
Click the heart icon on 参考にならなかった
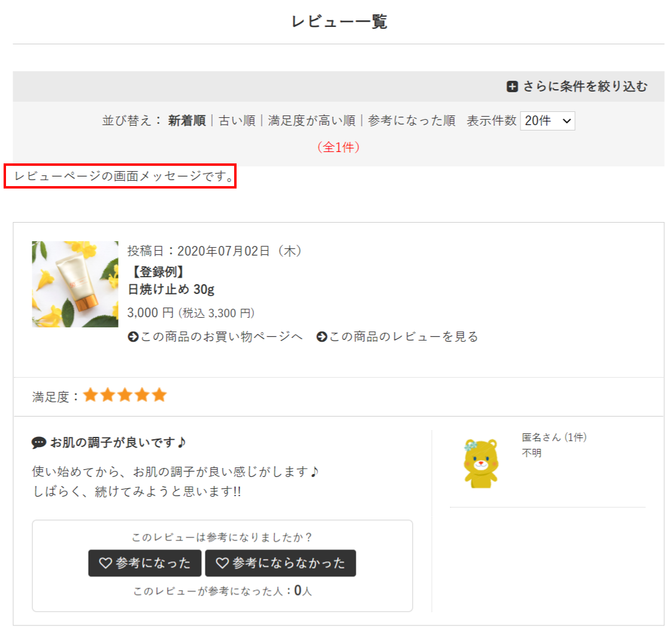222,563
